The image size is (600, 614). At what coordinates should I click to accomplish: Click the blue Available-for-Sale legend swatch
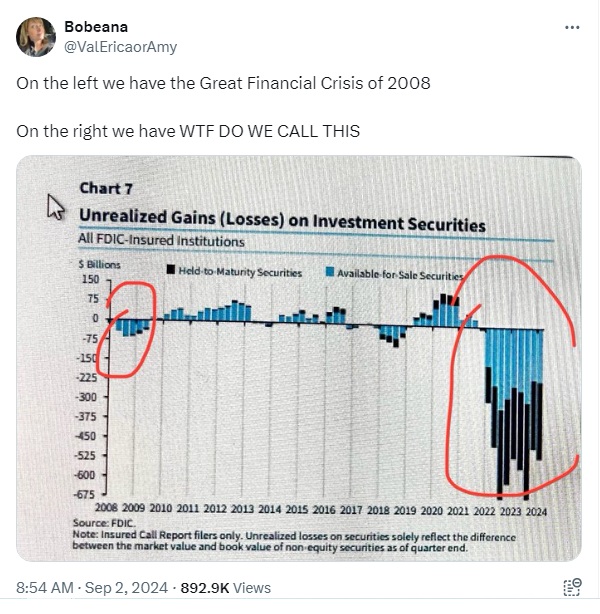pyautogui.click(x=330, y=272)
